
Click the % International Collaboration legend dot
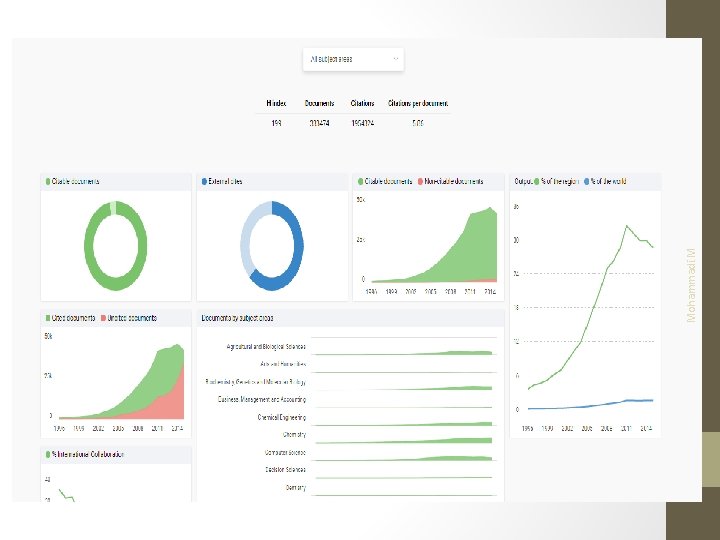pyautogui.click(x=48, y=455)
